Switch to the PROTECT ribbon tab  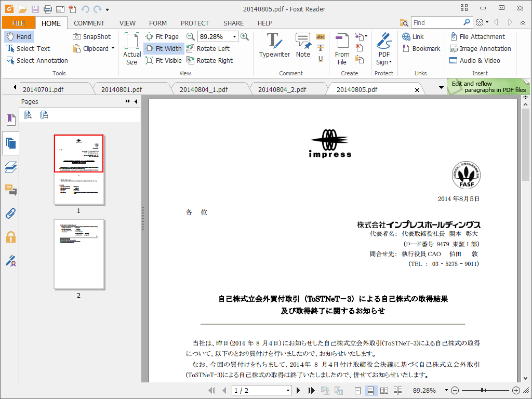pos(195,23)
